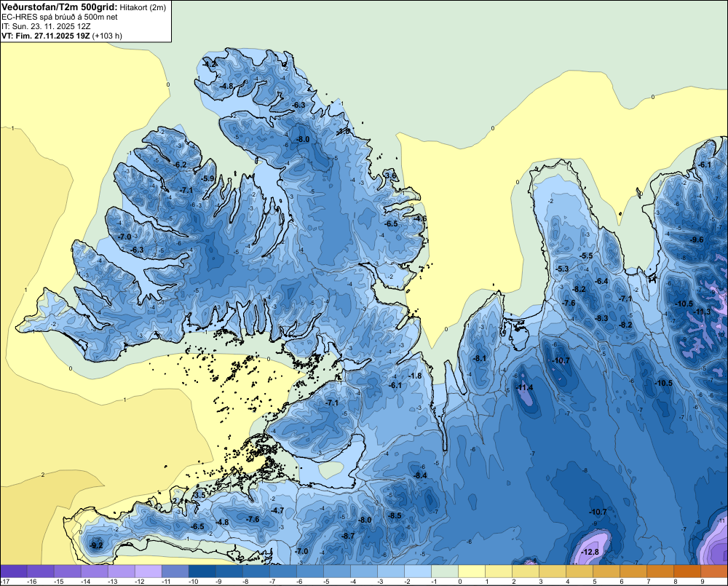Viewport: 728px width, 586px height.
Task: Click the -3.6 temperature label
Action: coord(391,175)
